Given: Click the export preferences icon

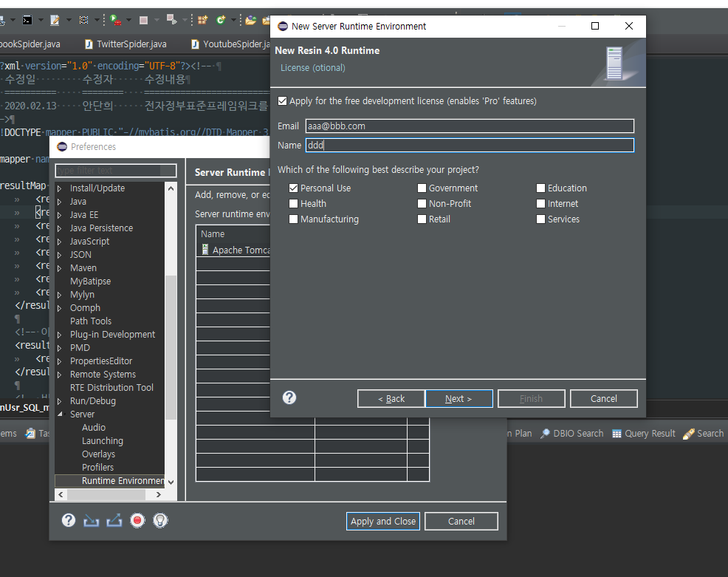Looking at the screenshot, I should coord(114,521).
